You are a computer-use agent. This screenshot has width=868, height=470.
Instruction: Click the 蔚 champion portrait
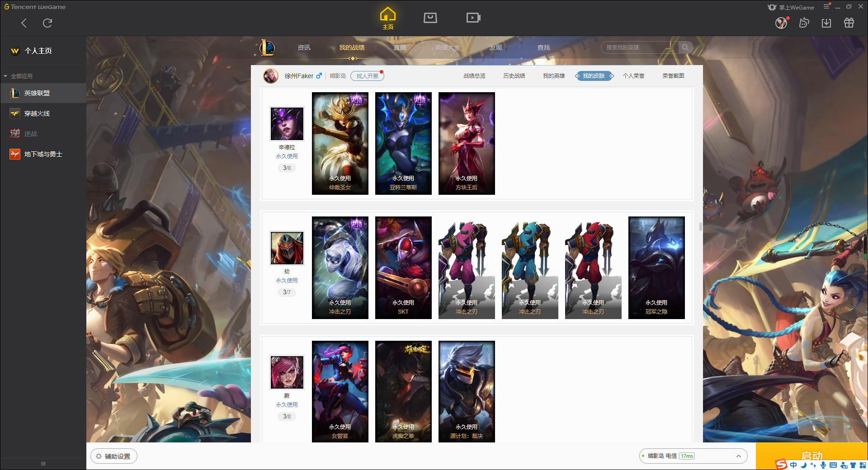click(x=287, y=372)
